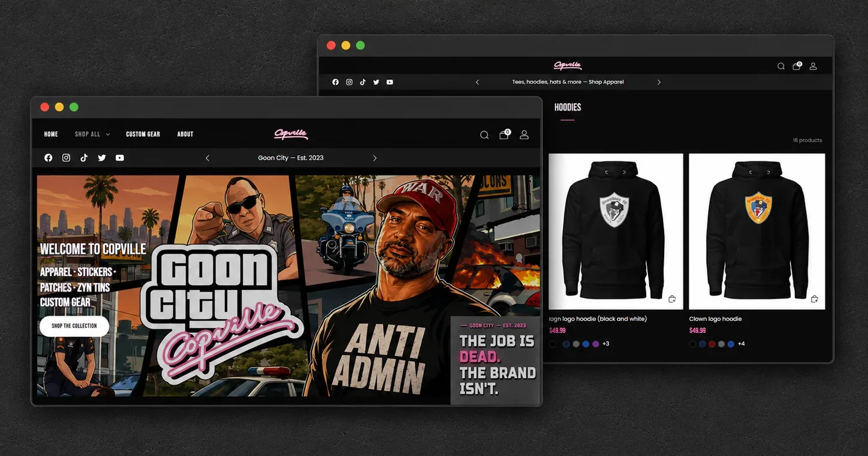Screen dimensions: 868x456
Task: Follow 'Tees, hoodies, hats & more — Shop Apparel'
Action: 568,82
